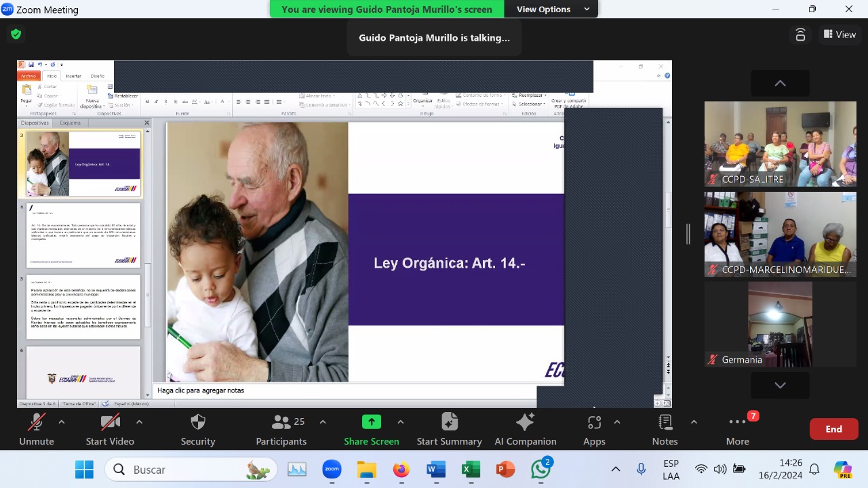Image resolution: width=868 pixels, height=488 pixels.
Task: Click the red End button
Action: pos(833,429)
